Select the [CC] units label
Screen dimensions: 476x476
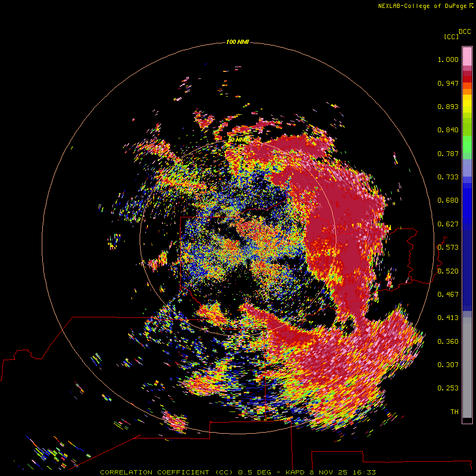(x=451, y=36)
